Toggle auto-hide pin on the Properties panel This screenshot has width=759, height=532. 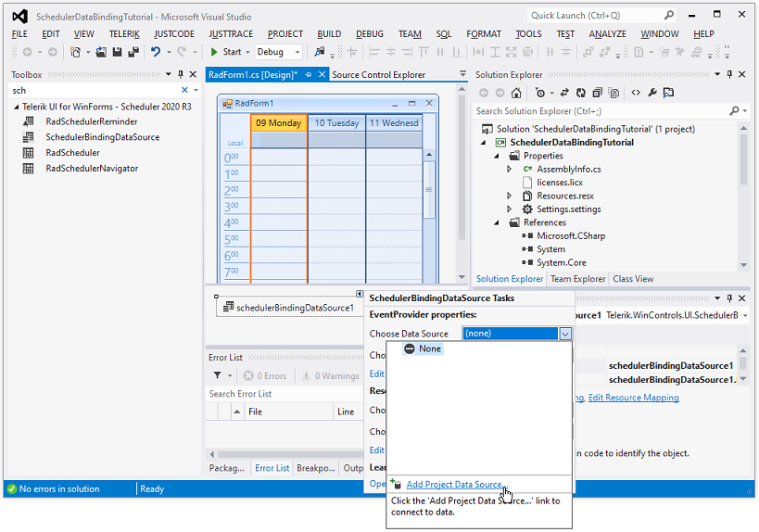coord(729,298)
